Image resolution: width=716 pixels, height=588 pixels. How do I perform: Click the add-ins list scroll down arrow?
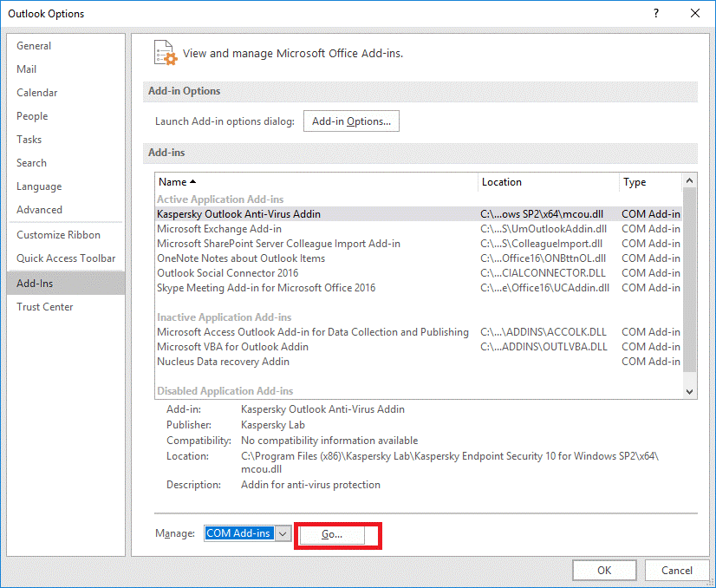tap(689, 392)
